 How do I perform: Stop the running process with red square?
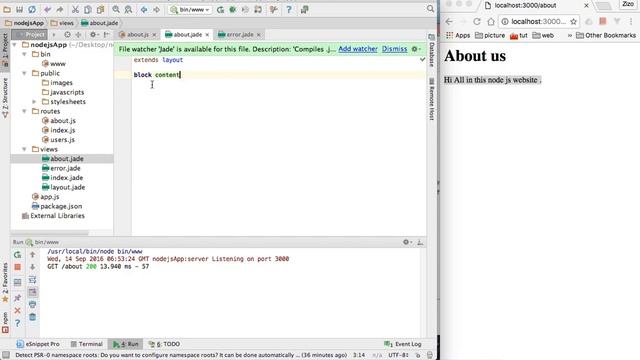[18, 267]
